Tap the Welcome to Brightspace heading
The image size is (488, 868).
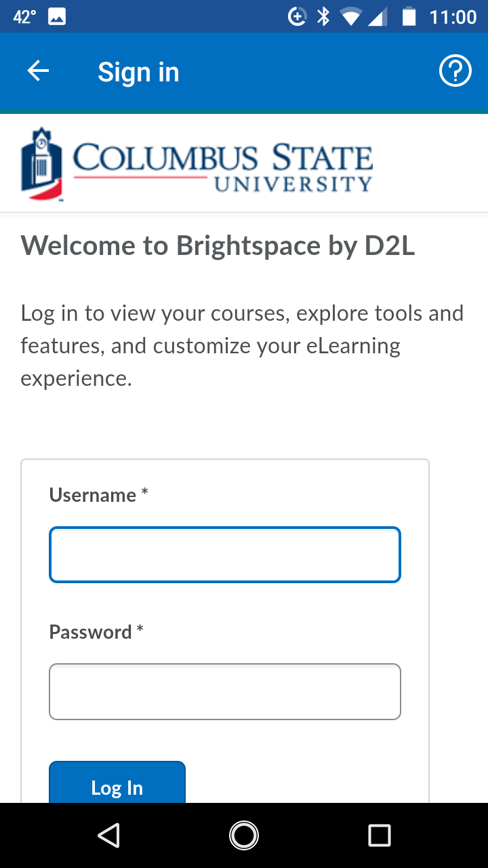[218, 245]
